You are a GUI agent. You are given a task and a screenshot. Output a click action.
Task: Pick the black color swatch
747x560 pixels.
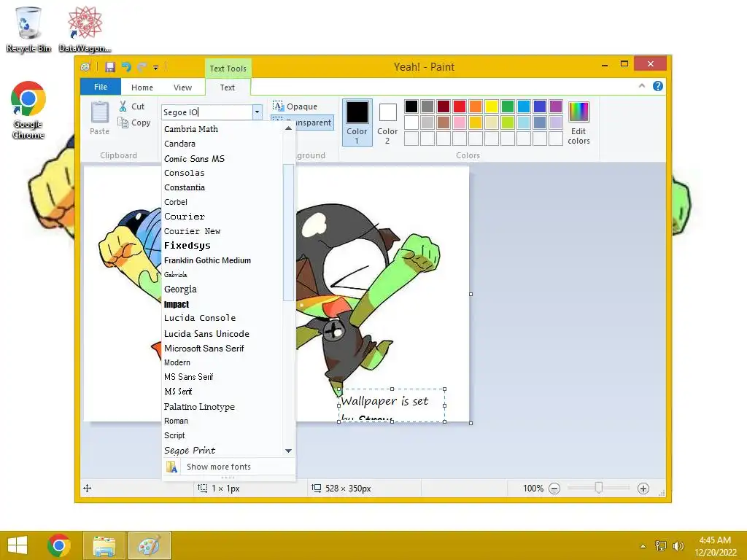[x=411, y=106]
